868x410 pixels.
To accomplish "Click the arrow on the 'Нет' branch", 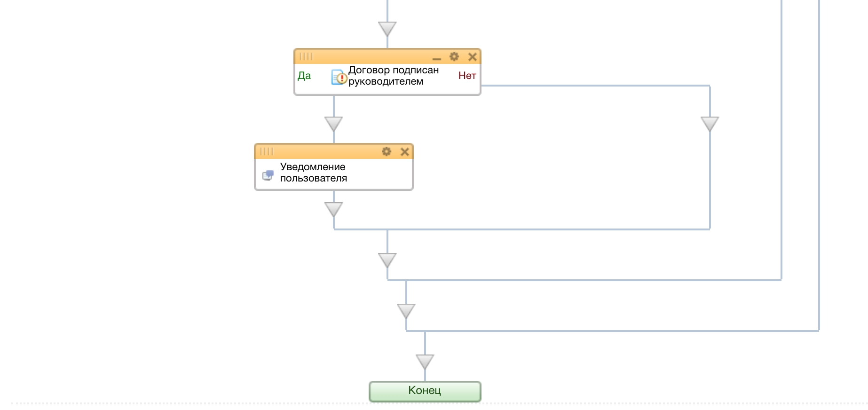I will (710, 124).
